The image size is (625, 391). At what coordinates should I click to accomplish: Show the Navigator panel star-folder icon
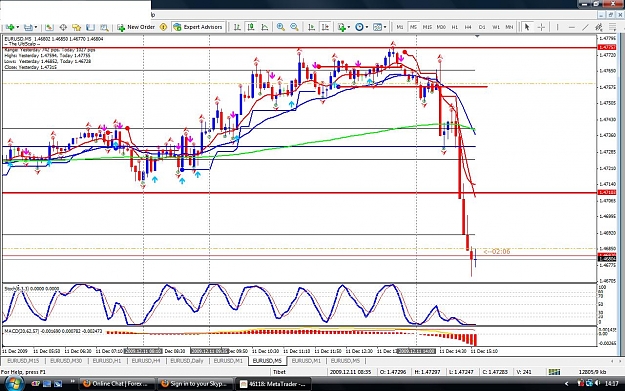click(x=77, y=27)
